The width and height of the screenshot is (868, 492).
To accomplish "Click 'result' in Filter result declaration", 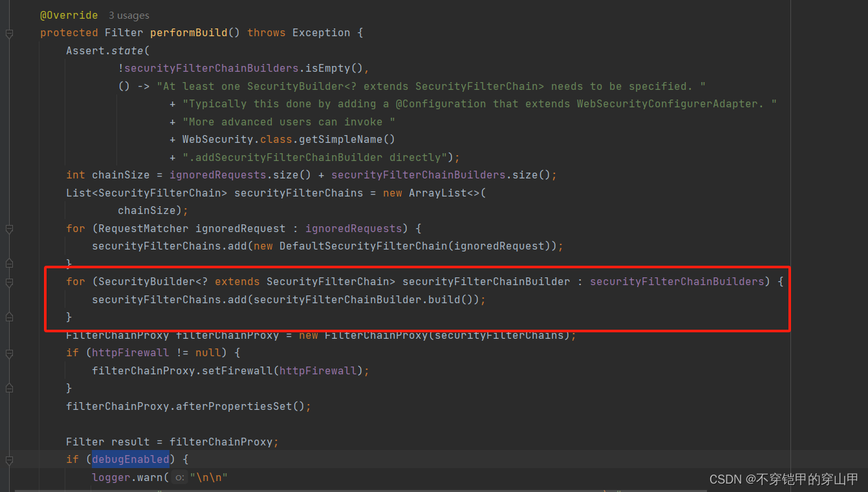I will coord(131,442).
